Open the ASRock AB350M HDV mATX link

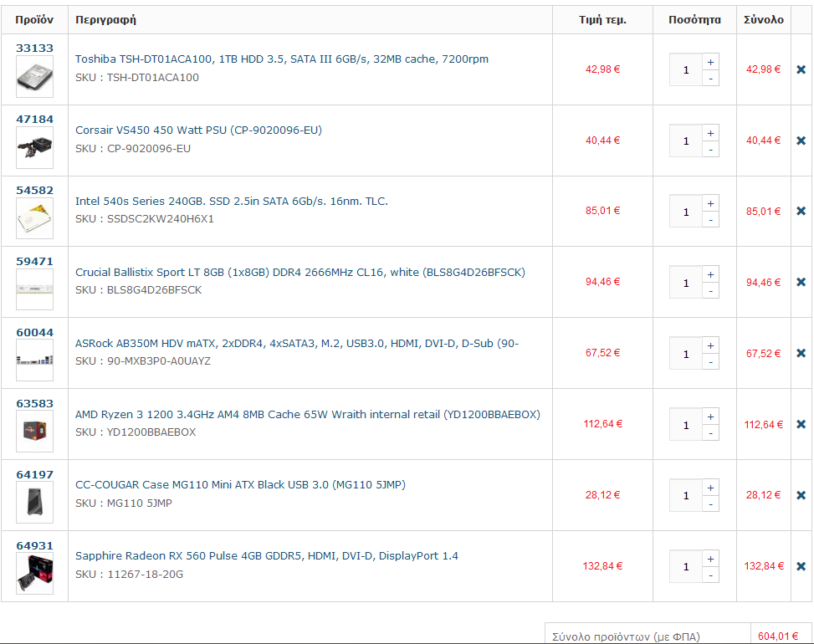(x=297, y=344)
